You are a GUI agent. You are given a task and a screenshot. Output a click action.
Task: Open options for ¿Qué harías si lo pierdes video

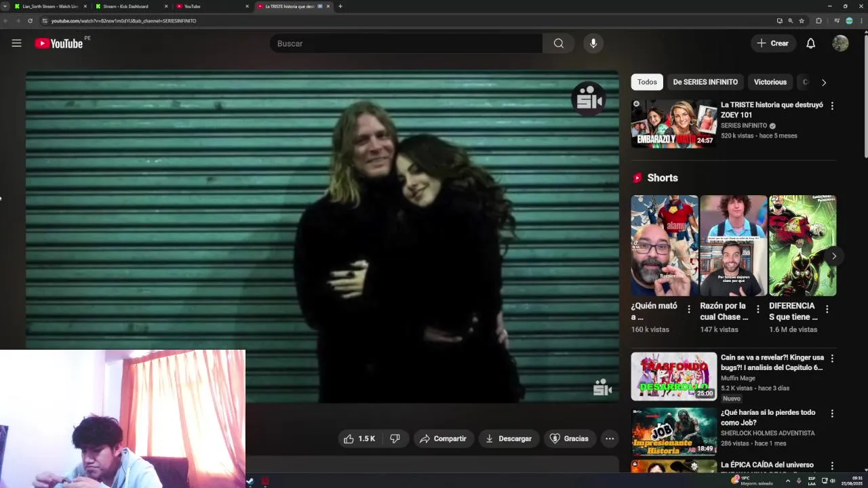(x=832, y=413)
